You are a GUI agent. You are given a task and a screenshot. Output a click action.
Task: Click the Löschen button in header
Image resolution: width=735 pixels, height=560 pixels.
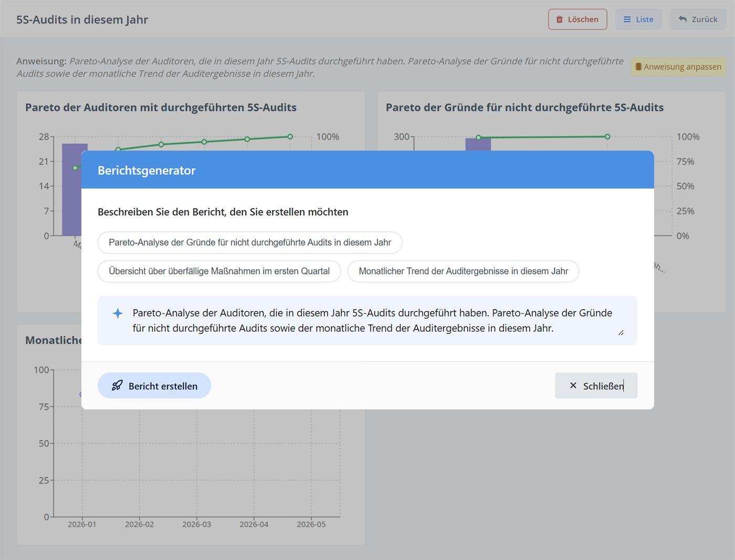[577, 19]
